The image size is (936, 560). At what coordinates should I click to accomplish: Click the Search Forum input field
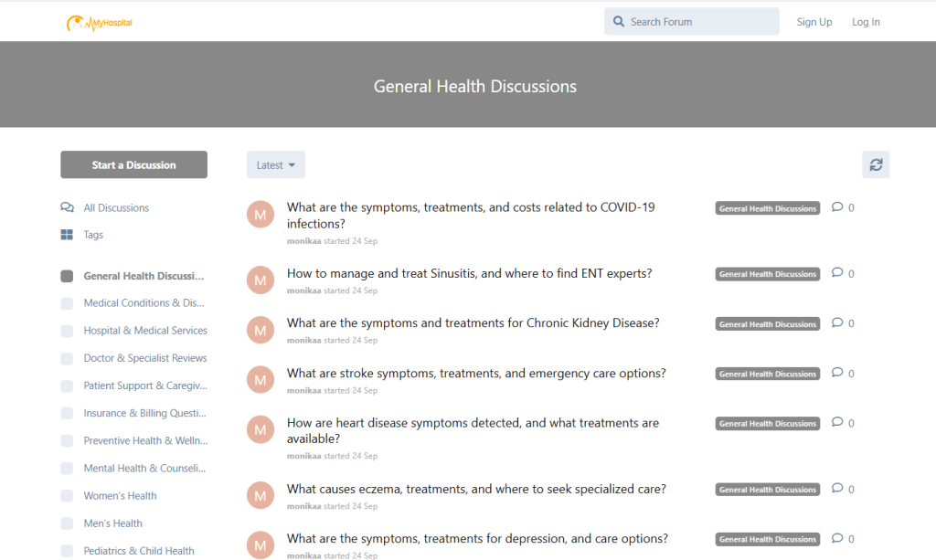tap(699, 22)
